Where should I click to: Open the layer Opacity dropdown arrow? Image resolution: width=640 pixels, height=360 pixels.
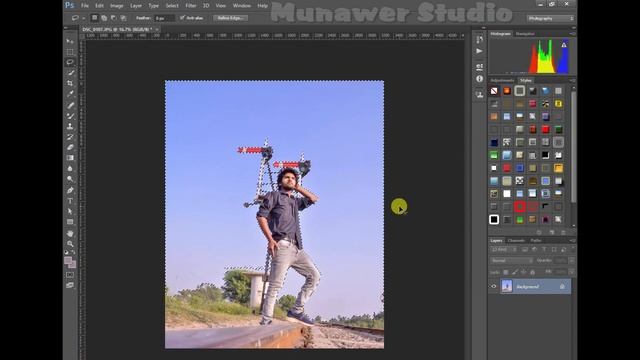pos(571,260)
